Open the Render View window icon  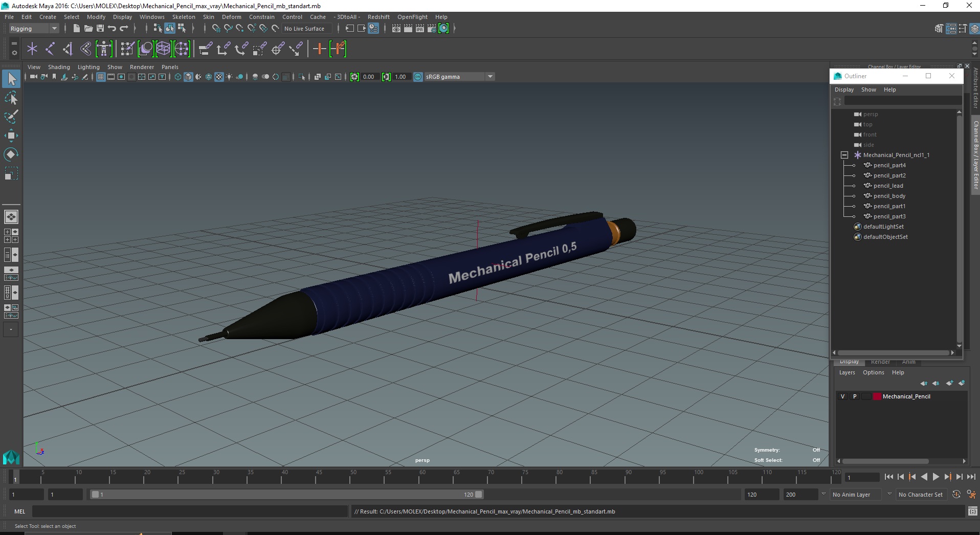(396, 29)
